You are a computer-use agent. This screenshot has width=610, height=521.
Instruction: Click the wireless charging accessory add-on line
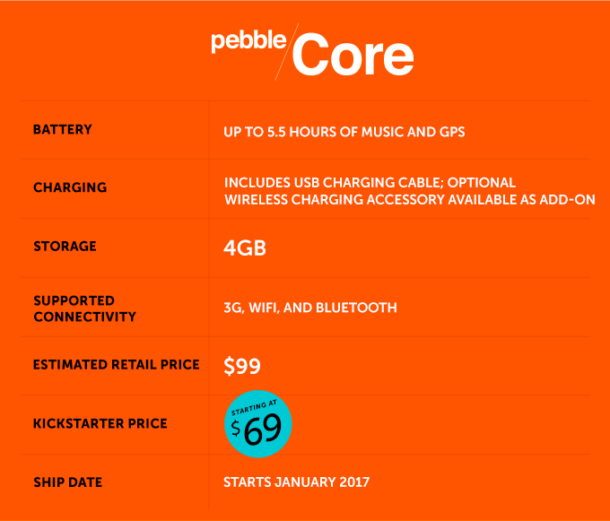(409, 200)
